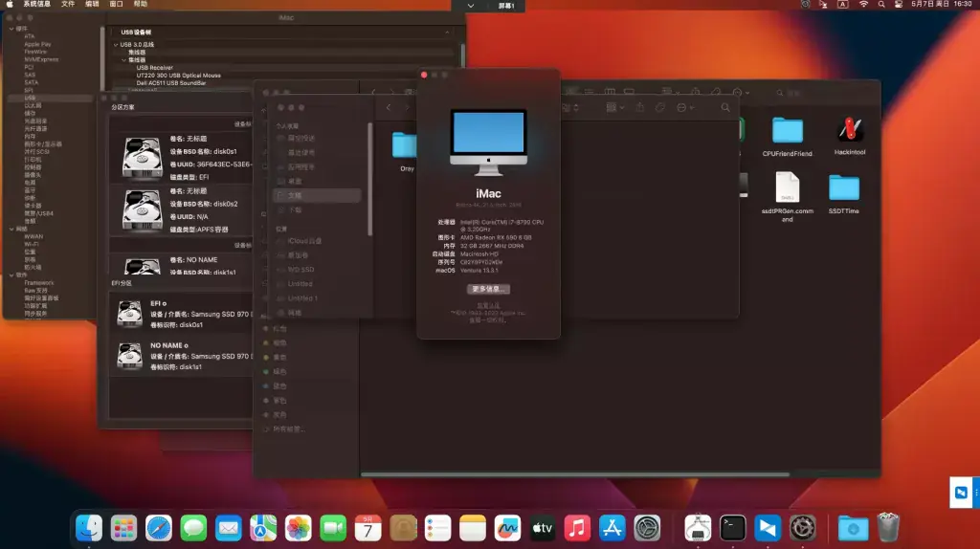
Task: Open Music from the Dock
Action: 577,528
